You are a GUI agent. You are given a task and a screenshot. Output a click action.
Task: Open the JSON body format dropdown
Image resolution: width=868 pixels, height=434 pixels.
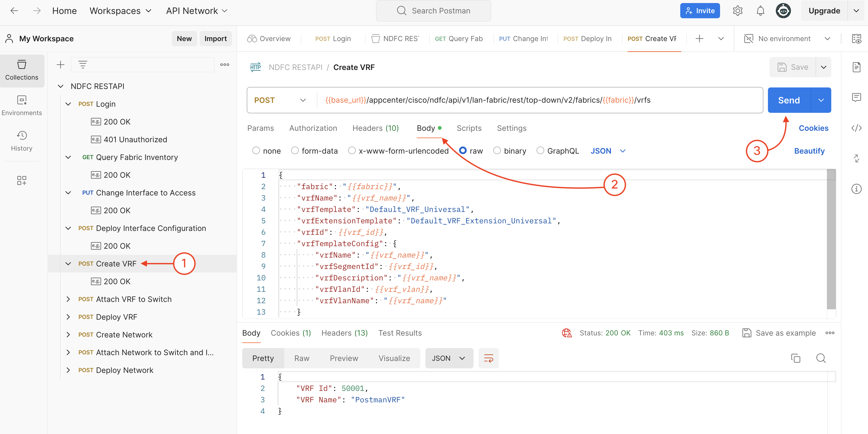pos(608,151)
